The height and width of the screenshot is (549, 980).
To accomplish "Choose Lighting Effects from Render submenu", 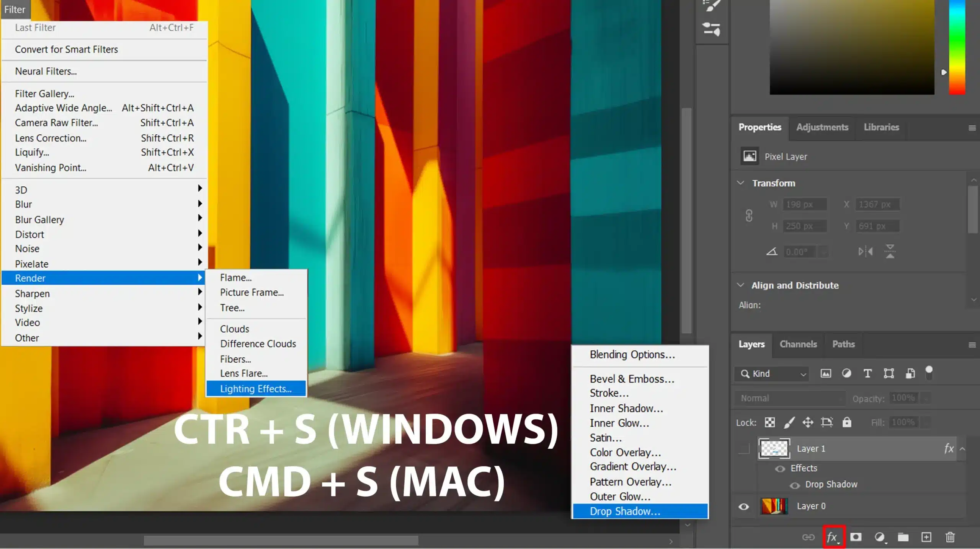I will 256,388.
